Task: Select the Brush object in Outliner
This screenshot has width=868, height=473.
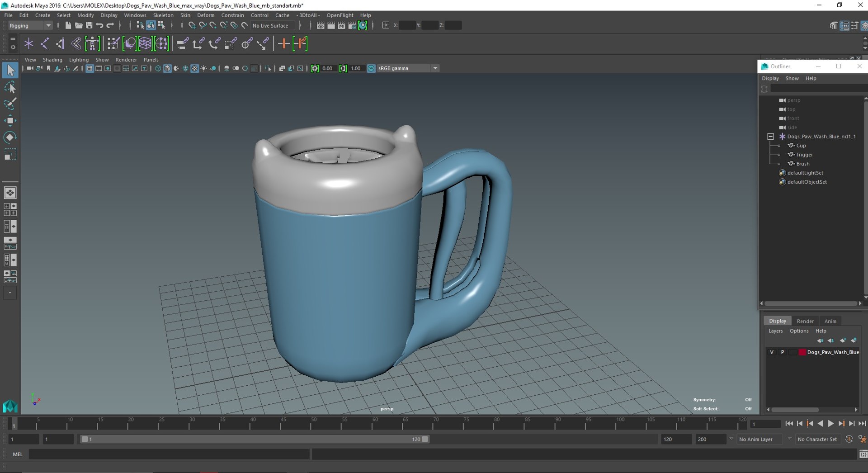Action: coord(803,164)
